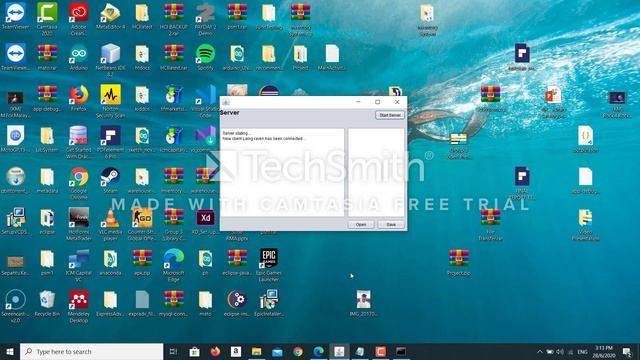
Task: Select the eclipse-inst installer icon
Action: pos(237,303)
